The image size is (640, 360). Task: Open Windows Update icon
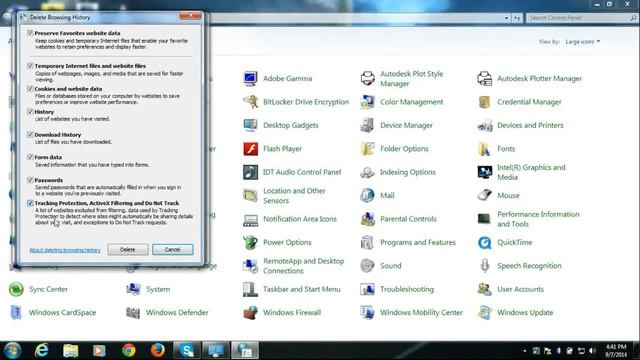pyautogui.click(x=484, y=312)
